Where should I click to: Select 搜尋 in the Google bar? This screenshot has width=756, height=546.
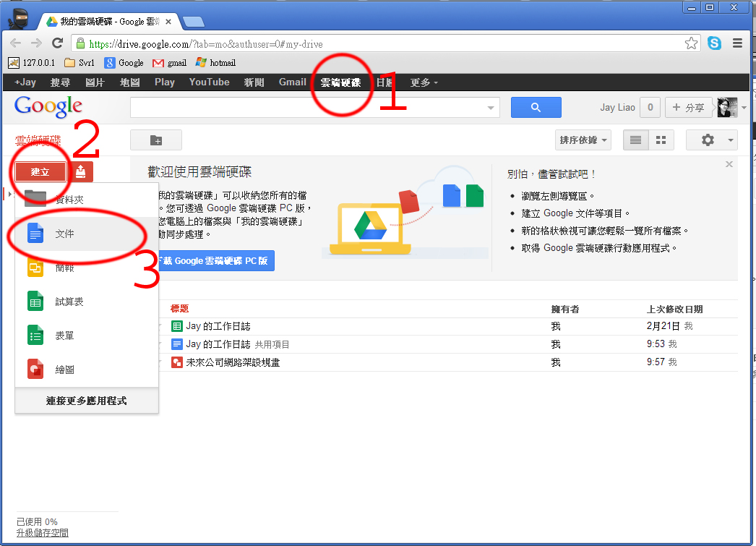(60, 82)
